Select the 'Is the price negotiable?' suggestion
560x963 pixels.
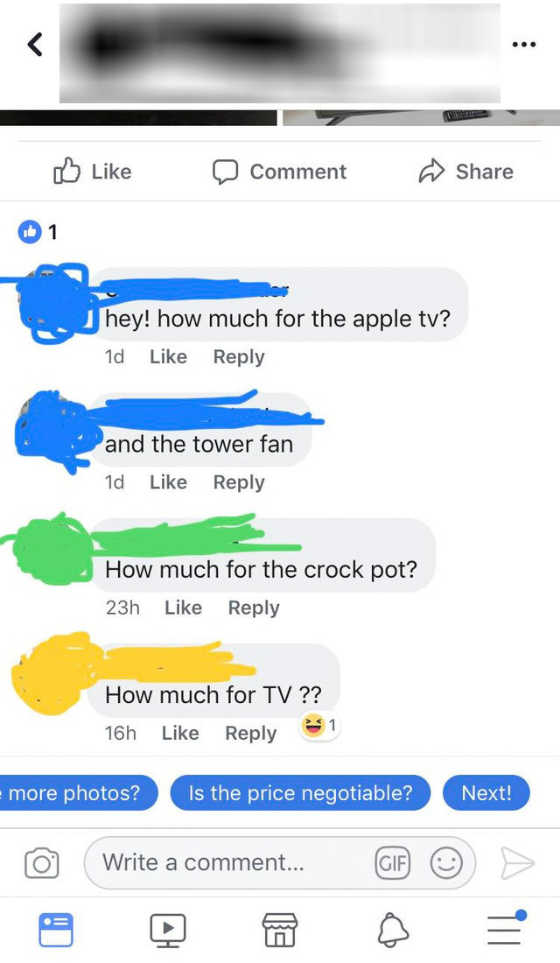tap(300, 793)
